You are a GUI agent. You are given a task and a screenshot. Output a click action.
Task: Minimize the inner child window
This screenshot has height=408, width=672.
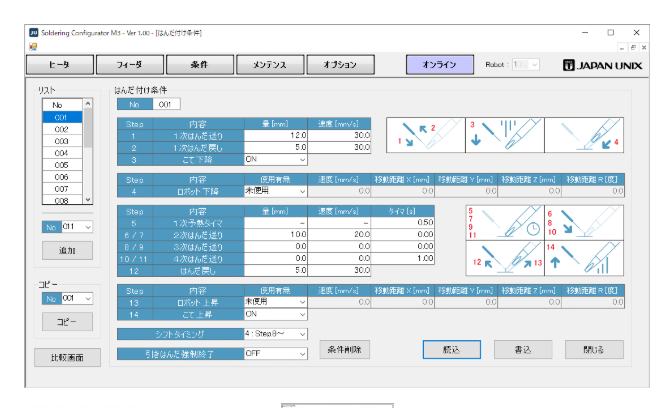coord(622,48)
